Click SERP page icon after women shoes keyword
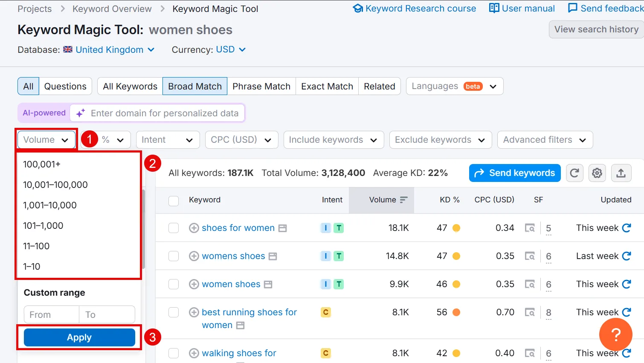Screen dimensions: 644x363 [268, 285]
